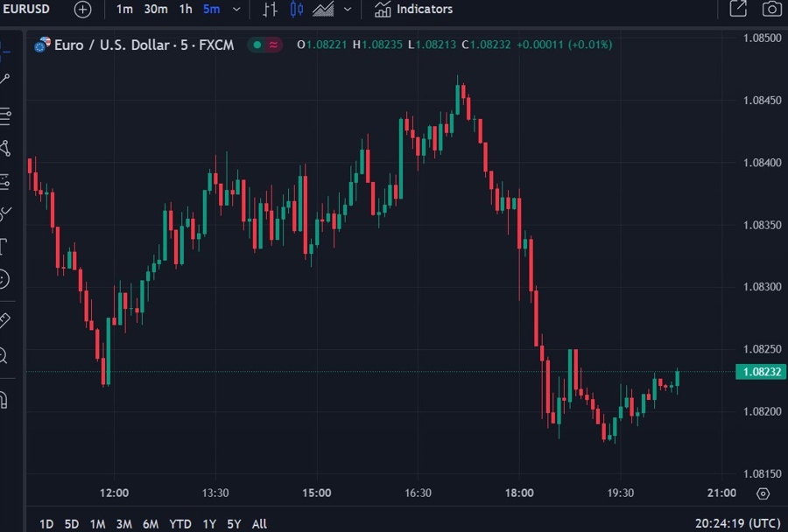The height and width of the screenshot is (532, 788).
Task: Open the chart settings gear icon
Action: (763, 493)
